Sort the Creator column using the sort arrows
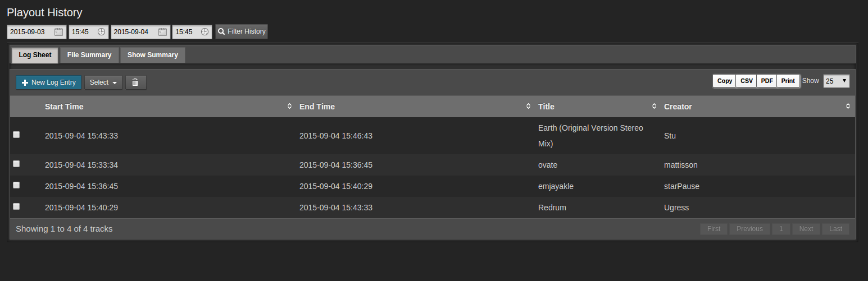The height and width of the screenshot is (281, 868). point(848,107)
